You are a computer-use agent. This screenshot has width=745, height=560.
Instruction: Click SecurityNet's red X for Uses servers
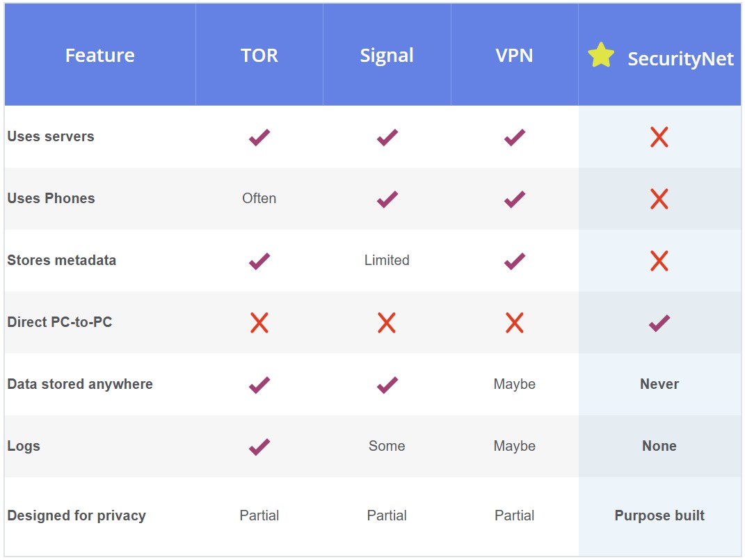pyautogui.click(x=659, y=137)
